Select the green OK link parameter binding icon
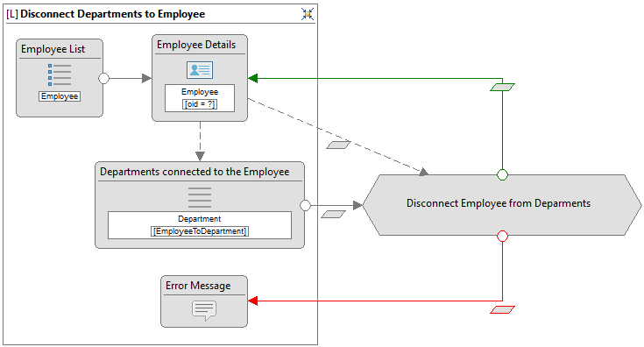The image size is (644, 347). (x=502, y=87)
